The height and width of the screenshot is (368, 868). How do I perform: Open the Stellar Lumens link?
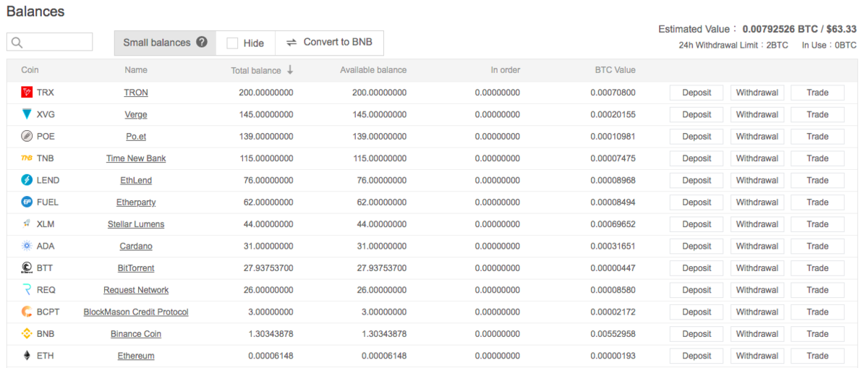[136, 224]
